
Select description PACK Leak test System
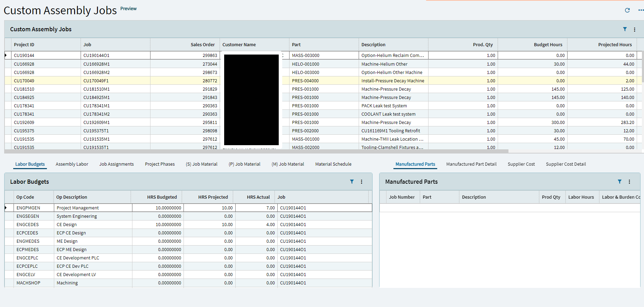pos(393,106)
